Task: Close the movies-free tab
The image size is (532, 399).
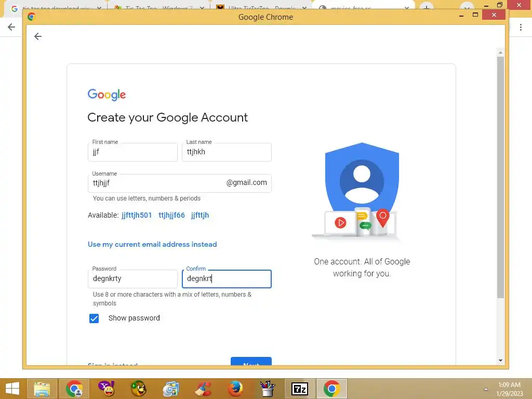Action: coord(406,8)
